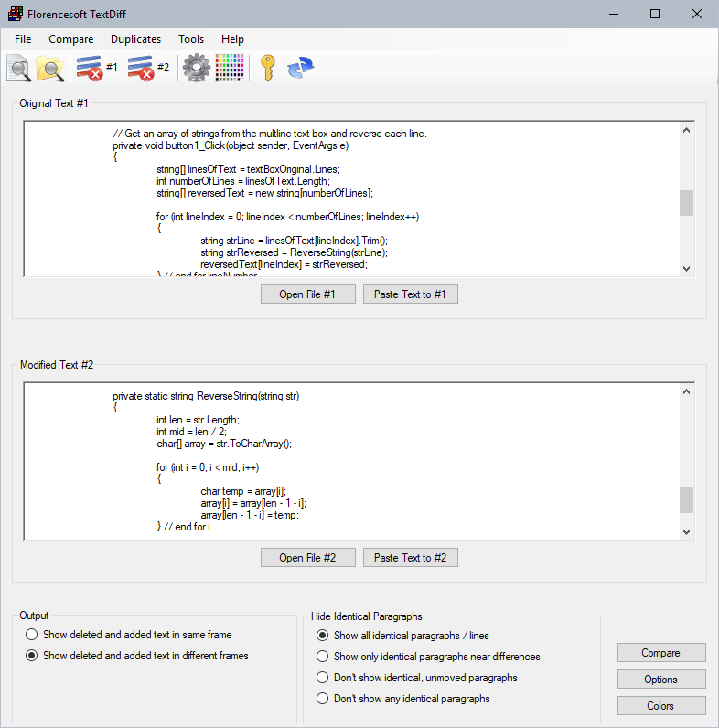The image size is (719, 728).
Task: Click the line 'char temp = array[i];'
Action: tap(243, 491)
